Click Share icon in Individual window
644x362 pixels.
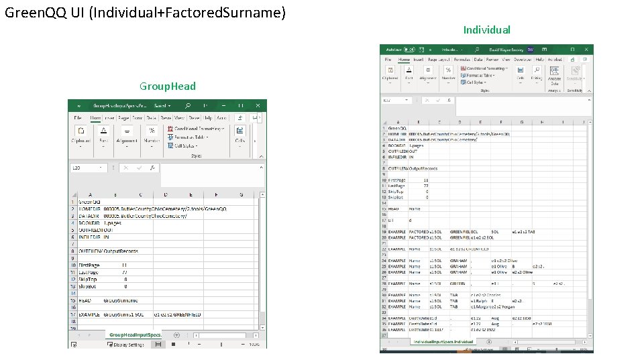(x=572, y=60)
